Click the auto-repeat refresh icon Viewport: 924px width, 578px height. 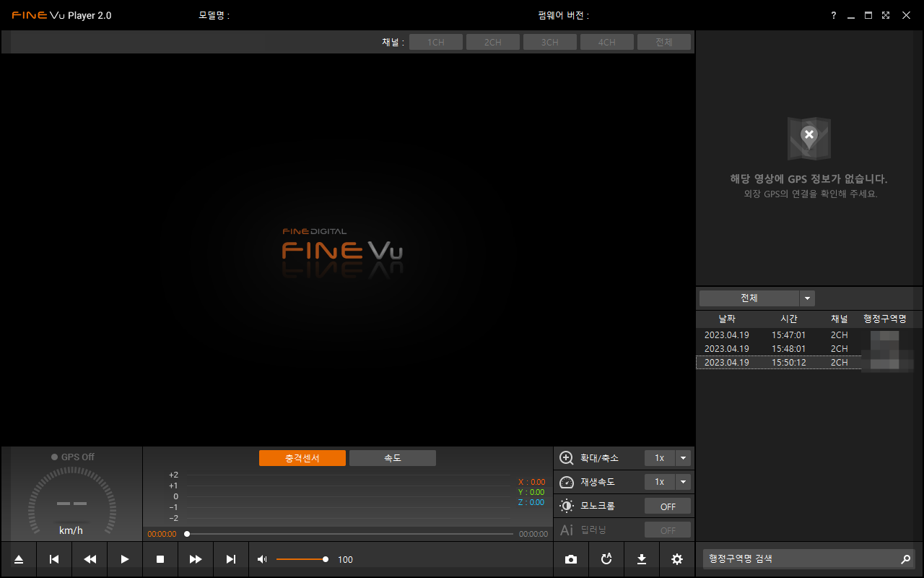click(x=606, y=559)
